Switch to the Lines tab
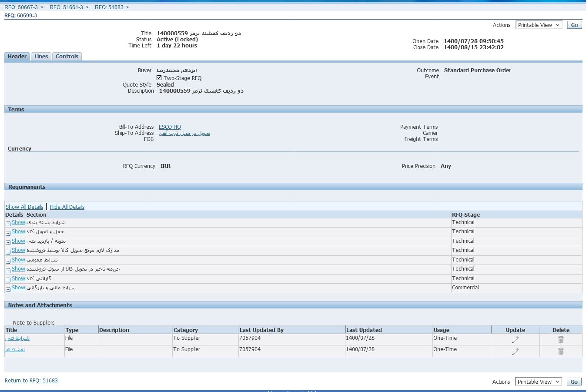 41,57
